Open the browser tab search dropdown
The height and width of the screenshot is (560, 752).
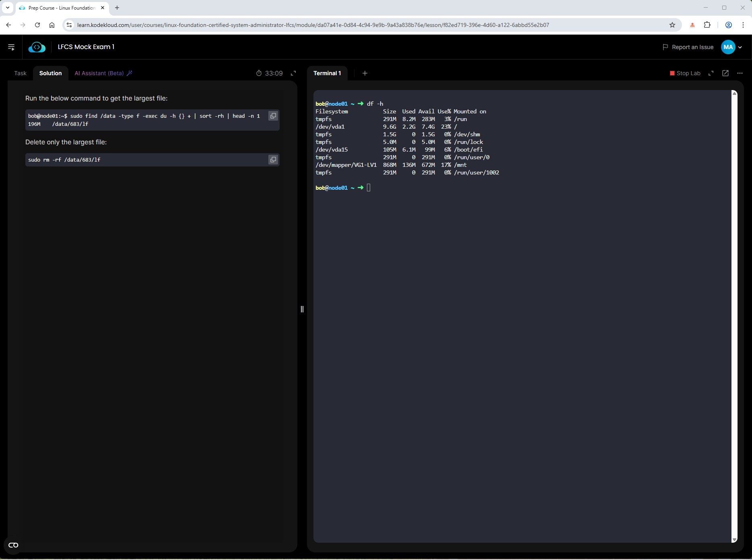pyautogui.click(x=7, y=8)
